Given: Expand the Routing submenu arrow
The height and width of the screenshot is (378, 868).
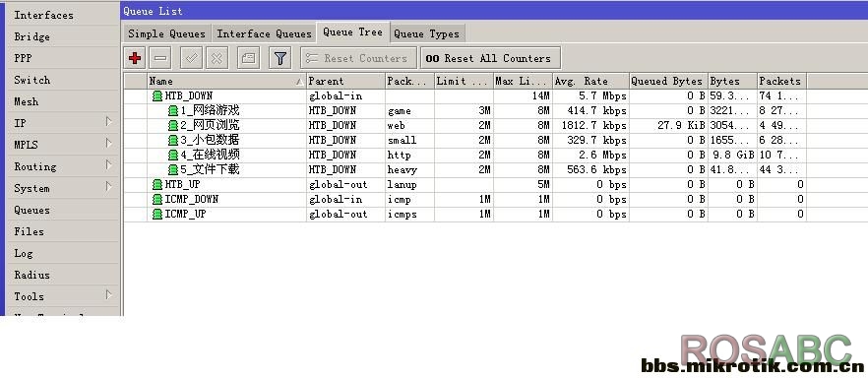Looking at the screenshot, I should pos(109,165).
